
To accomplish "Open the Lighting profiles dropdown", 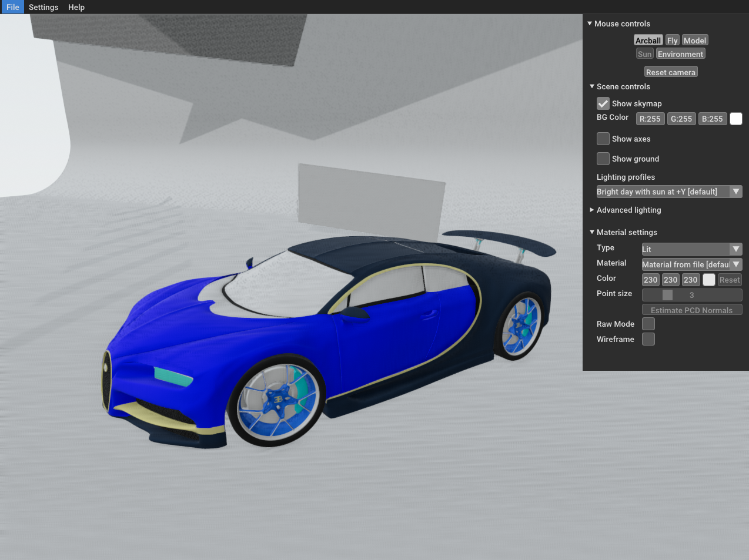I will (669, 192).
